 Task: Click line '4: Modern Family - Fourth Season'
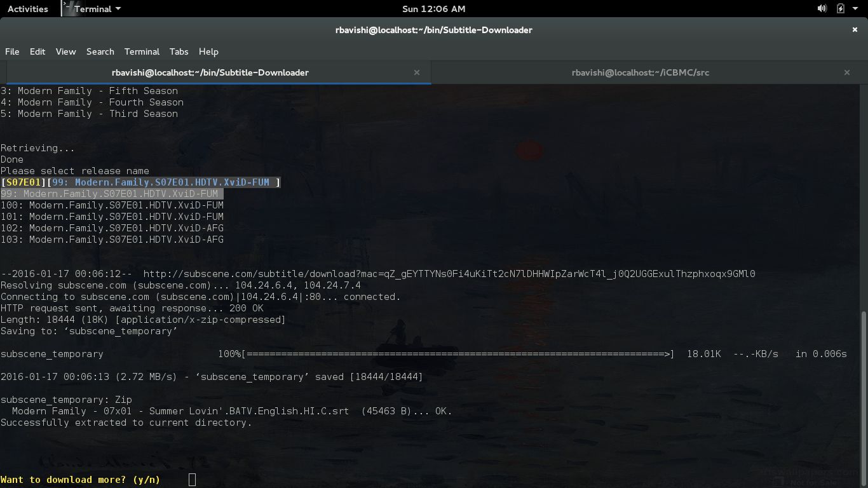click(x=92, y=102)
